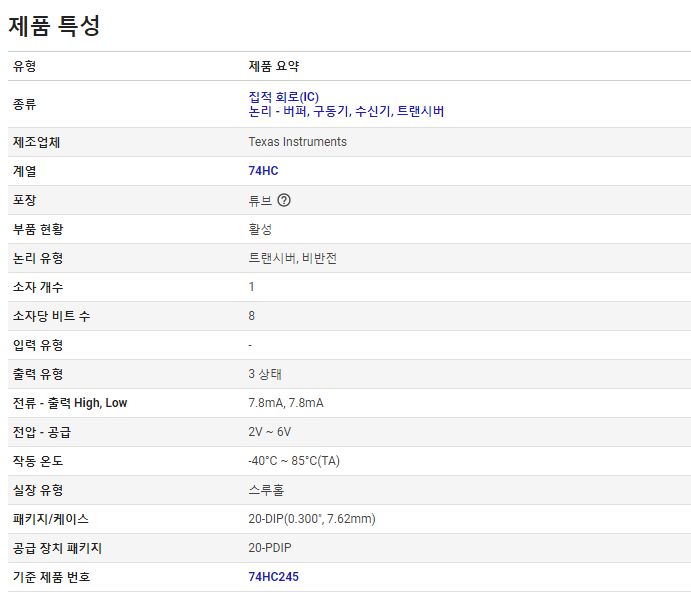Image resolution: width=691 pixels, height=603 pixels.
Task: Select the 유형 column header
Action: coord(25,66)
